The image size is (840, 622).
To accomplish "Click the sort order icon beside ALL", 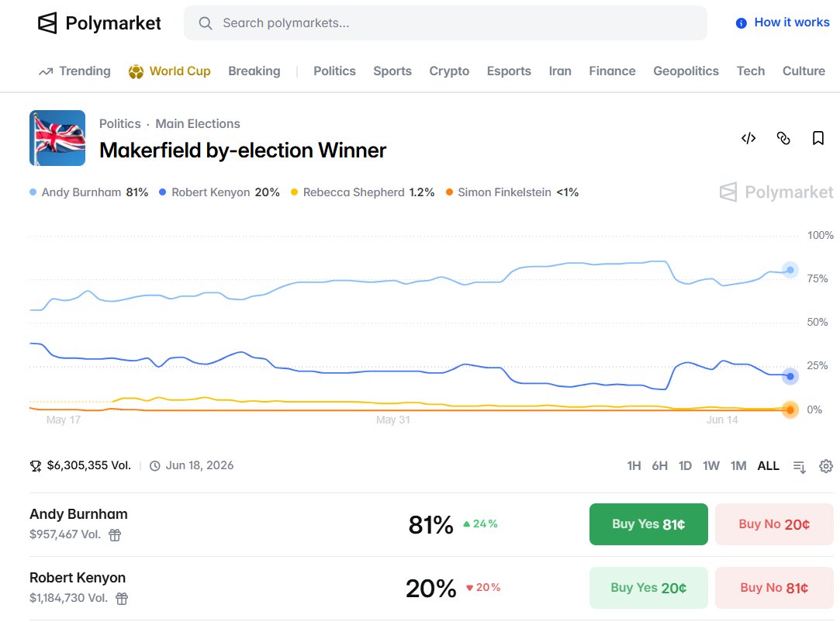I will pyautogui.click(x=800, y=467).
